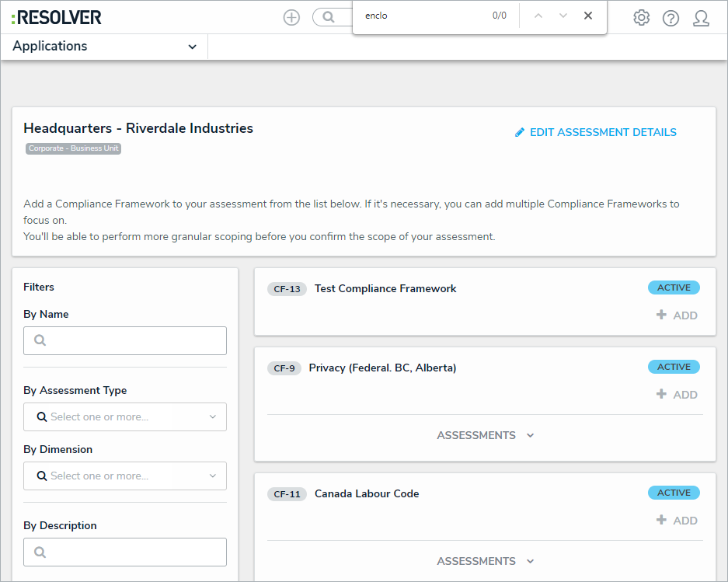Screen dimensions: 728x582
Task: Click the By Assessment Type chevron arrow
Action: pyautogui.click(x=213, y=416)
